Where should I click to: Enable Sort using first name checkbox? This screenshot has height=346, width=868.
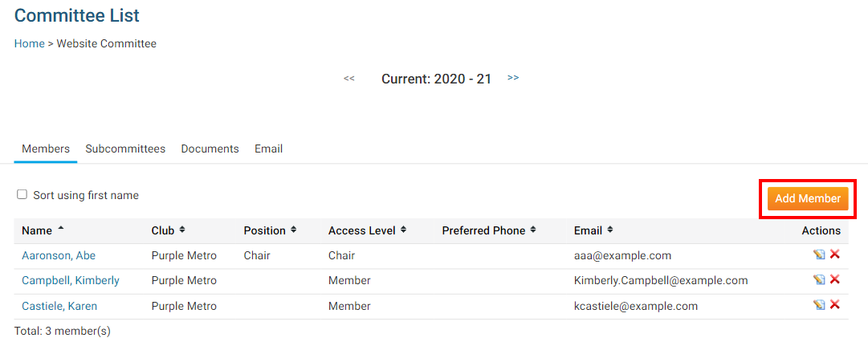tap(22, 194)
